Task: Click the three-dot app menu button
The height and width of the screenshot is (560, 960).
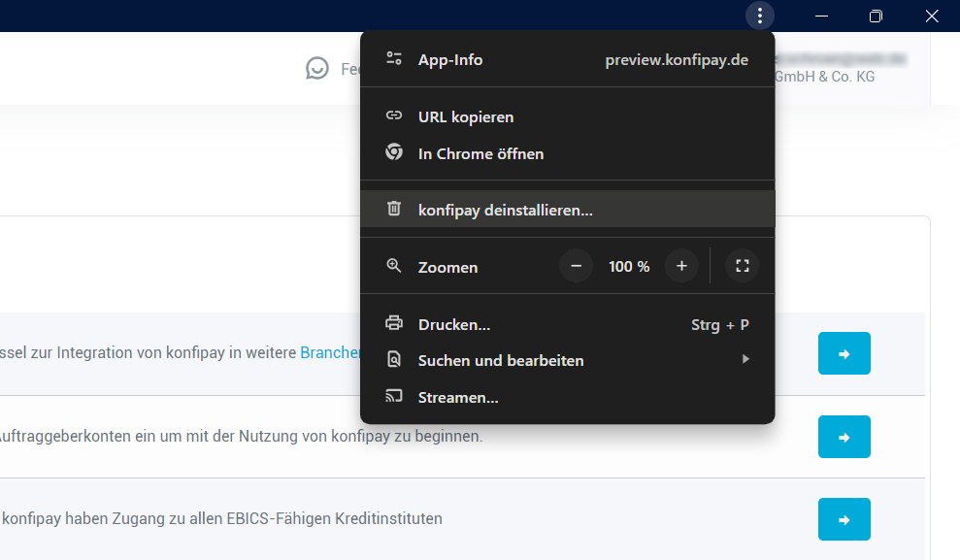Action: (x=760, y=16)
